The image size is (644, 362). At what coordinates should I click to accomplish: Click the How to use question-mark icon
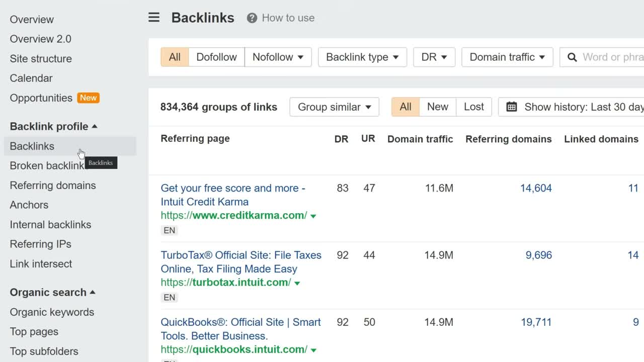point(252,18)
